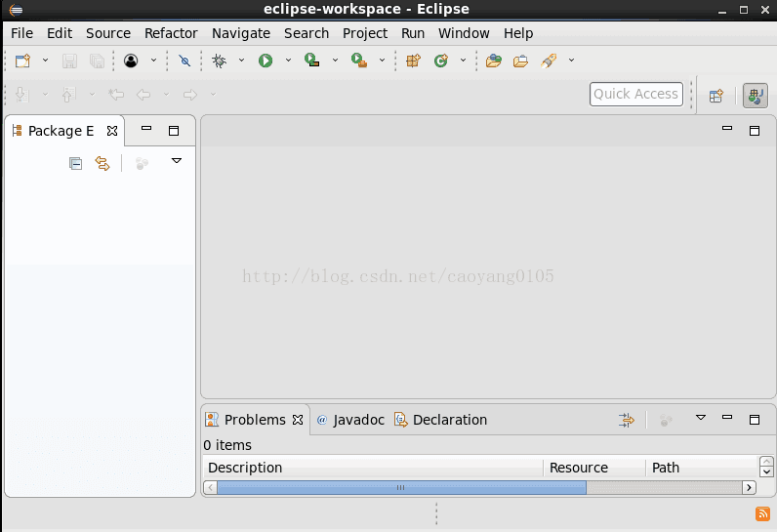Switch to the Declaration tab

[440, 420]
